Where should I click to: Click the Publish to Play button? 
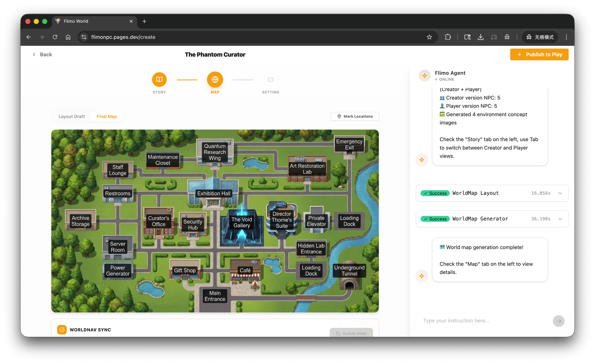539,55
